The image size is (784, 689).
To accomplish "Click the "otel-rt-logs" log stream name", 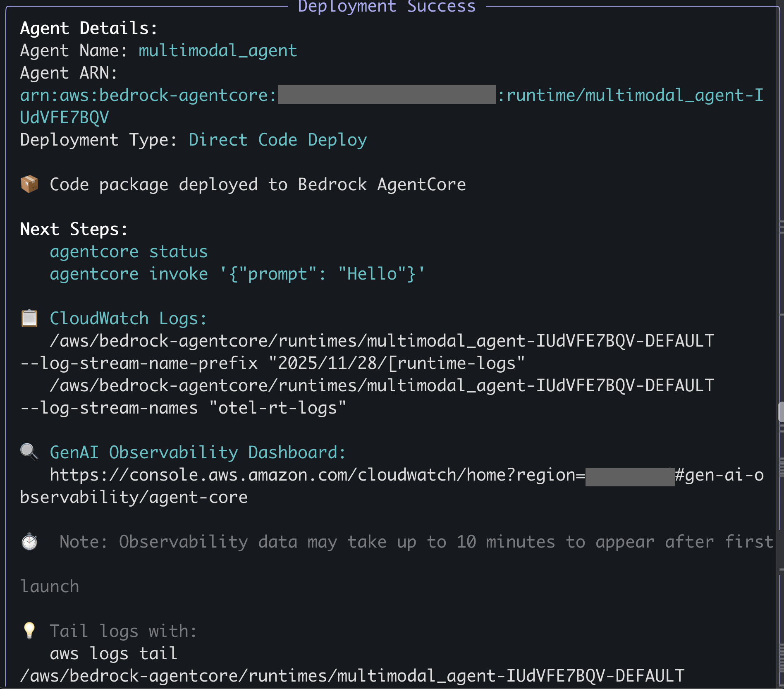I will 277,408.
